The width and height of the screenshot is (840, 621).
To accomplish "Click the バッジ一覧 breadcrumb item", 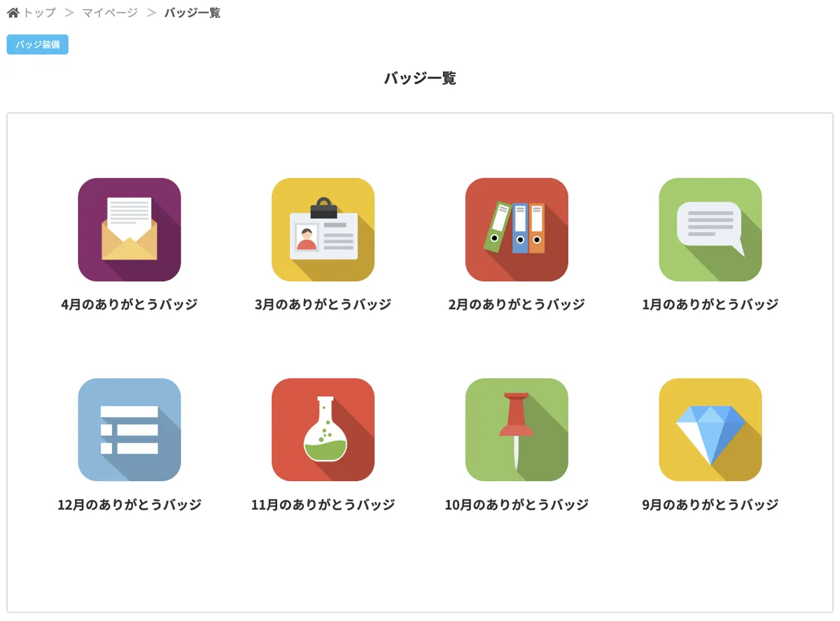I will 192,13.
